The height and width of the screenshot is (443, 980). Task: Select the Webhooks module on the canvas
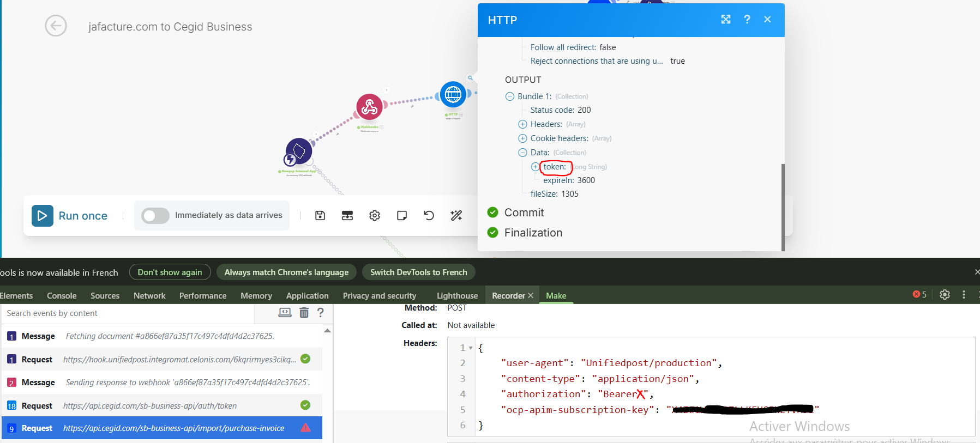tap(369, 107)
